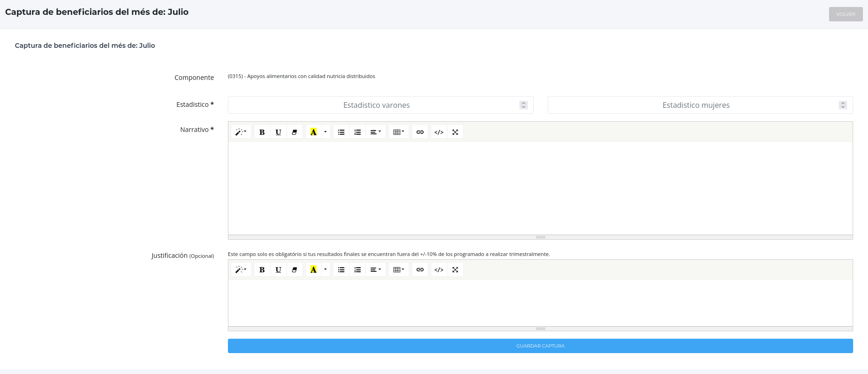Viewport: 868px width, 374px height.
Task: Click the 'Estadistico *' label
Action: (x=195, y=105)
